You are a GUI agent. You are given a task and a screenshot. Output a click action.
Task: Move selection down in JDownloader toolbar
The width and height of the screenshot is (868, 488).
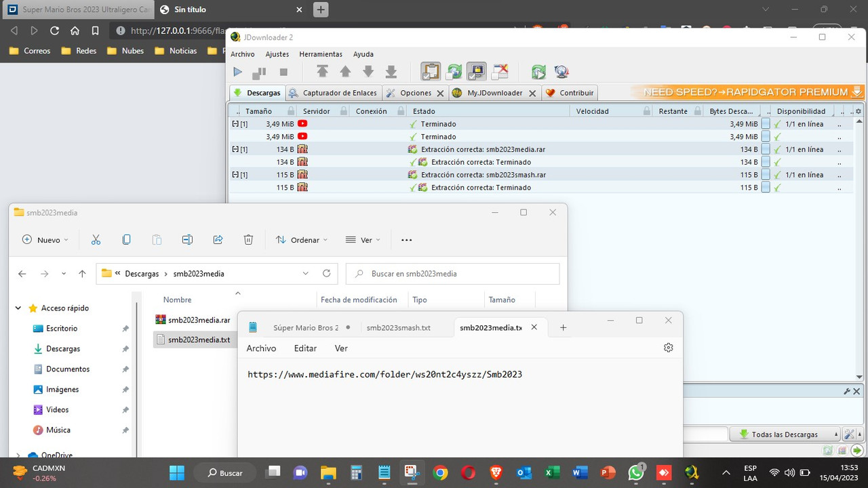click(x=368, y=72)
